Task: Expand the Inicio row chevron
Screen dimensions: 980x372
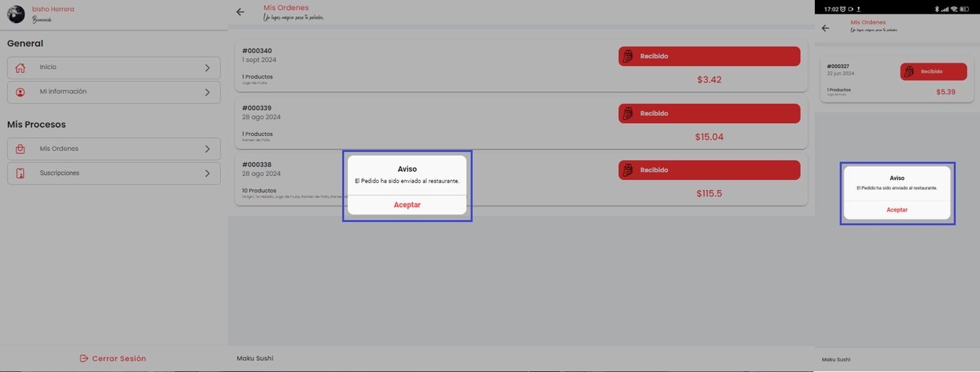Action: tap(207, 67)
